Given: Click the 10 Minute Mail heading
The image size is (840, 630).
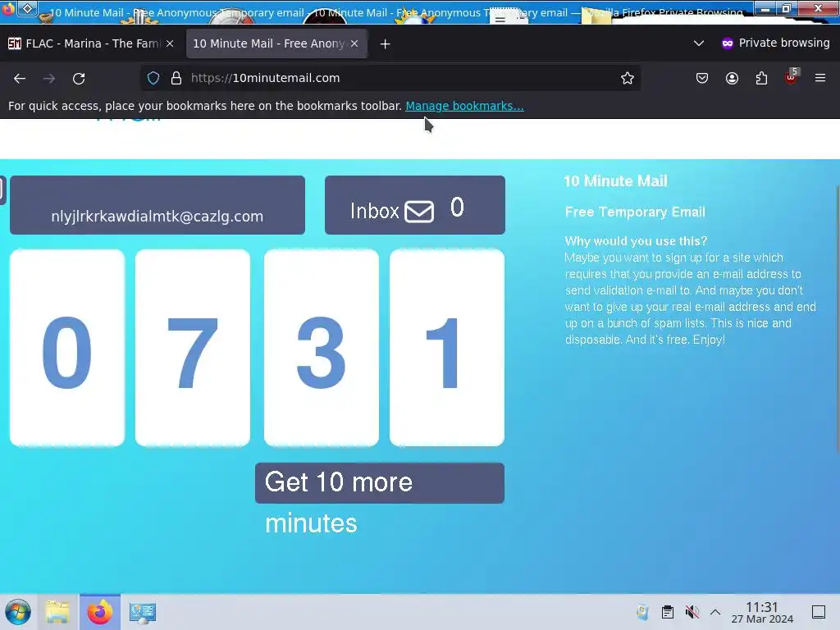Looking at the screenshot, I should point(615,181).
